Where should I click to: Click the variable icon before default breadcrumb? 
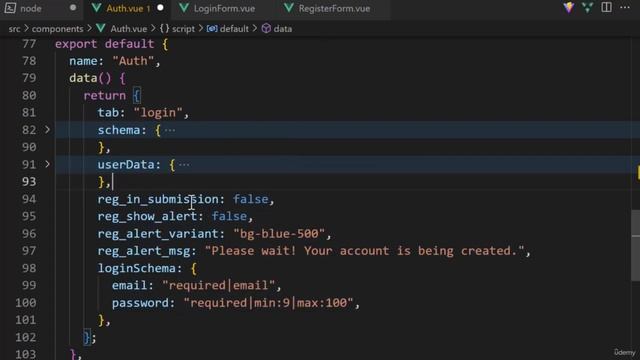(212, 29)
